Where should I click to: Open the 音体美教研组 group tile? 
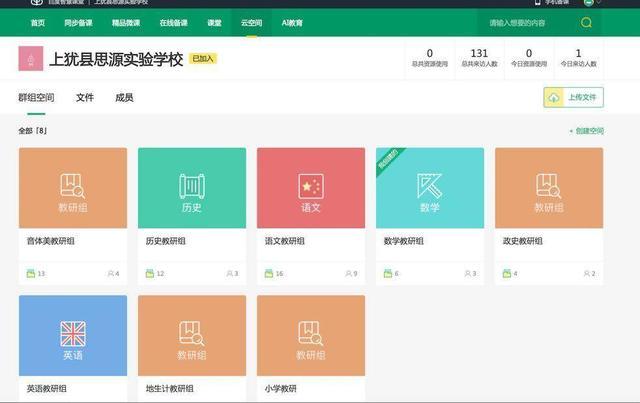[73, 189]
